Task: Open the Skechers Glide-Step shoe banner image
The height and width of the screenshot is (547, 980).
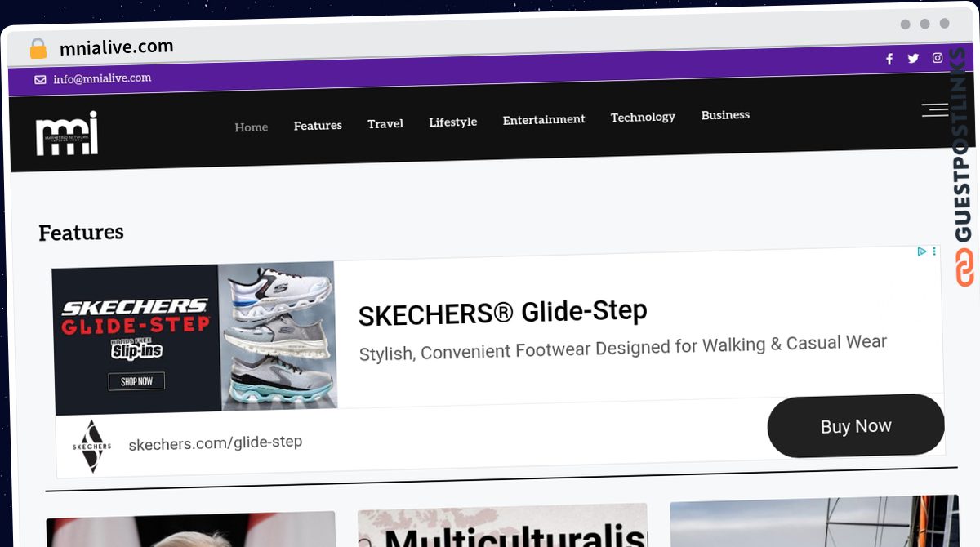Action: pos(194,337)
